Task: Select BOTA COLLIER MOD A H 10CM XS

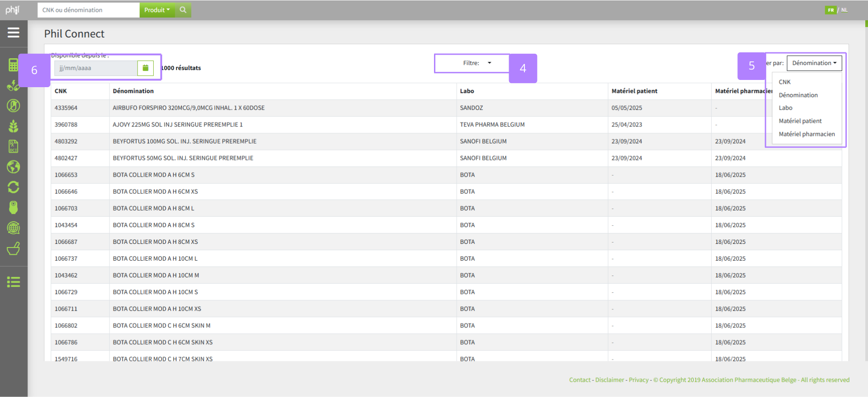Action: pyautogui.click(x=157, y=308)
